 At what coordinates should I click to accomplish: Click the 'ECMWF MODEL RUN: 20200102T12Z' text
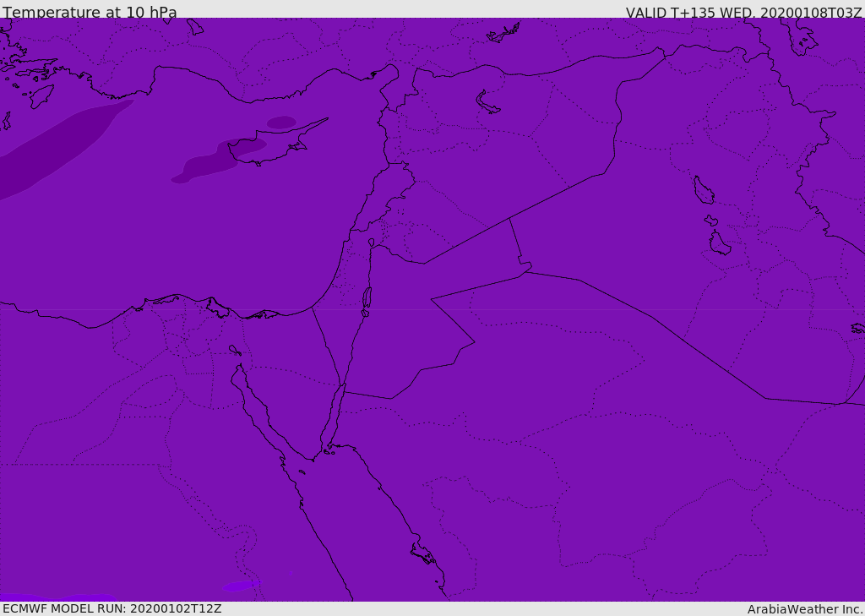(112, 608)
